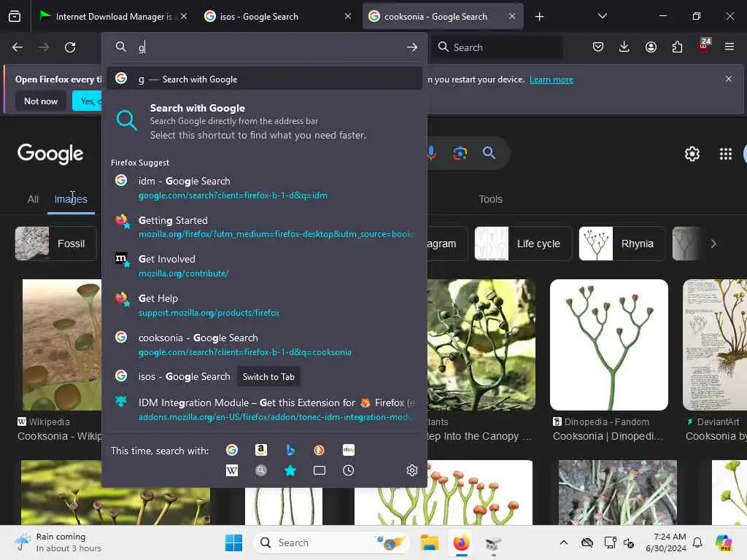Search this time with Bing
Image resolution: width=747 pixels, height=560 pixels.
290,450
